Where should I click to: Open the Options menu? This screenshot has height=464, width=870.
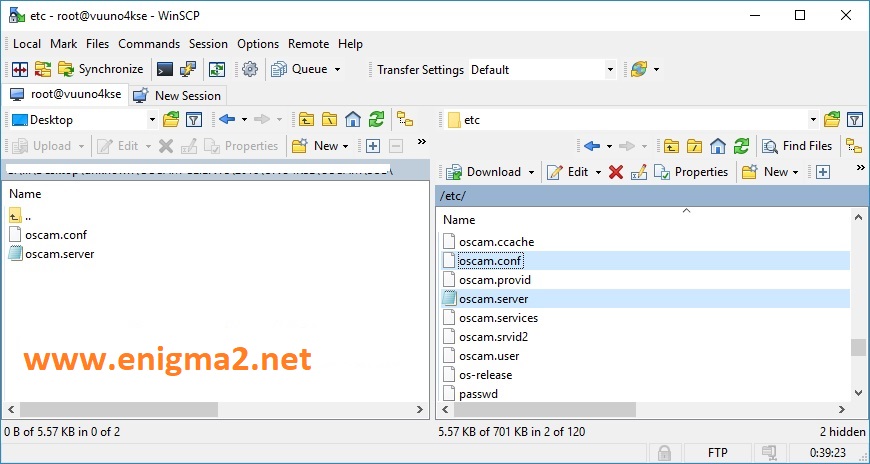click(x=258, y=44)
